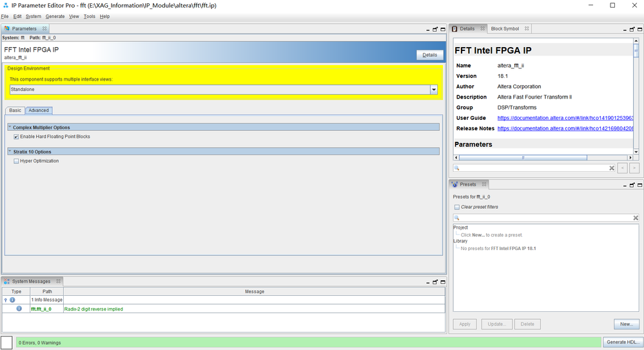This screenshot has height=350, width=644.
Task: Toggle Enable Hard Floating Point Blocks checkbox
Action: (16, 137)
